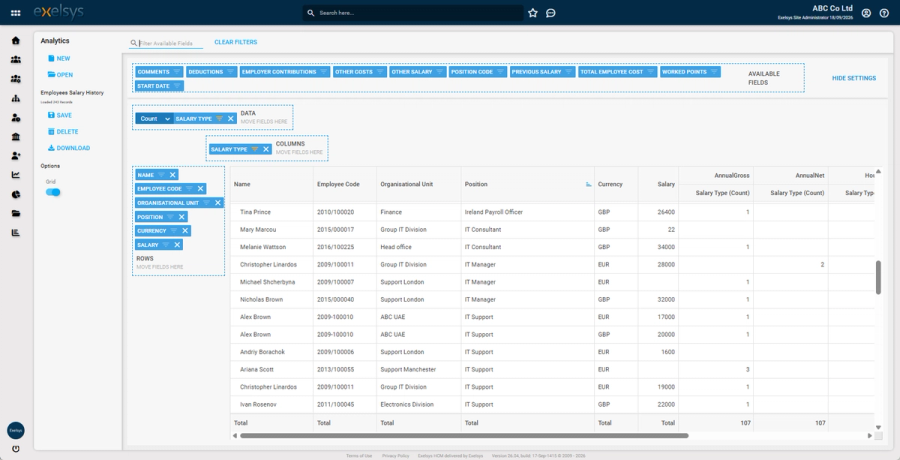Open the pie chart sidebar icon

pos(15,195)
